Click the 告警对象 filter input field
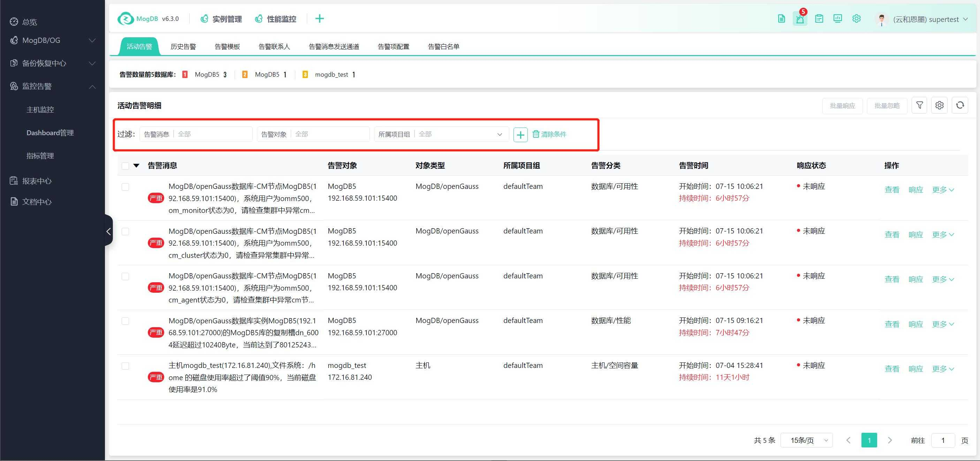 coord(313,134)
